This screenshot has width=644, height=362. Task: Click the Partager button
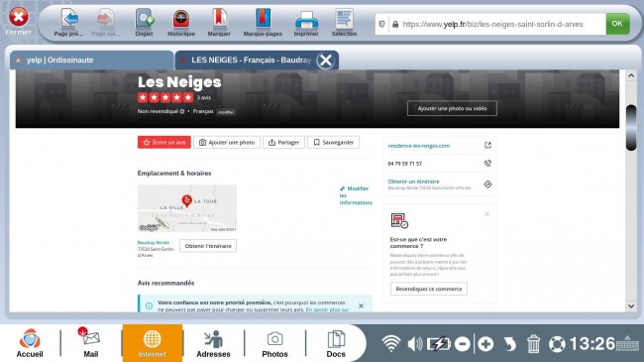point(283,143)
